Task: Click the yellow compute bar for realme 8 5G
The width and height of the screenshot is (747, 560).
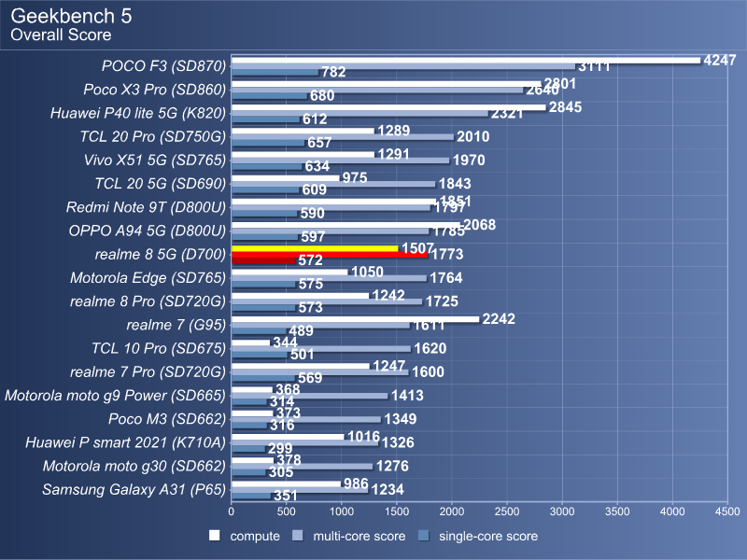Action: pyautogui.click(x=315, y=248)
